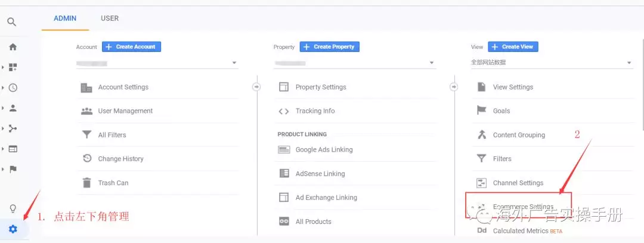Open the Acquisition reports icon
The height and width of the screenshot is (243, 644).
click(x=13, y=128)
